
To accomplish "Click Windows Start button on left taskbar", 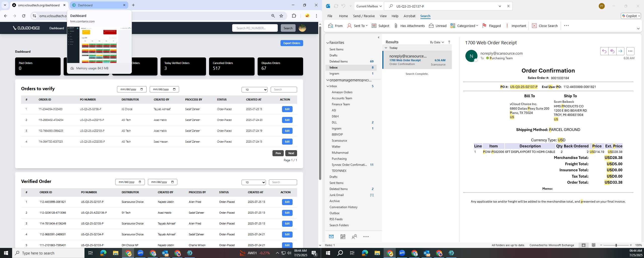I will click(x=6, y=253).
